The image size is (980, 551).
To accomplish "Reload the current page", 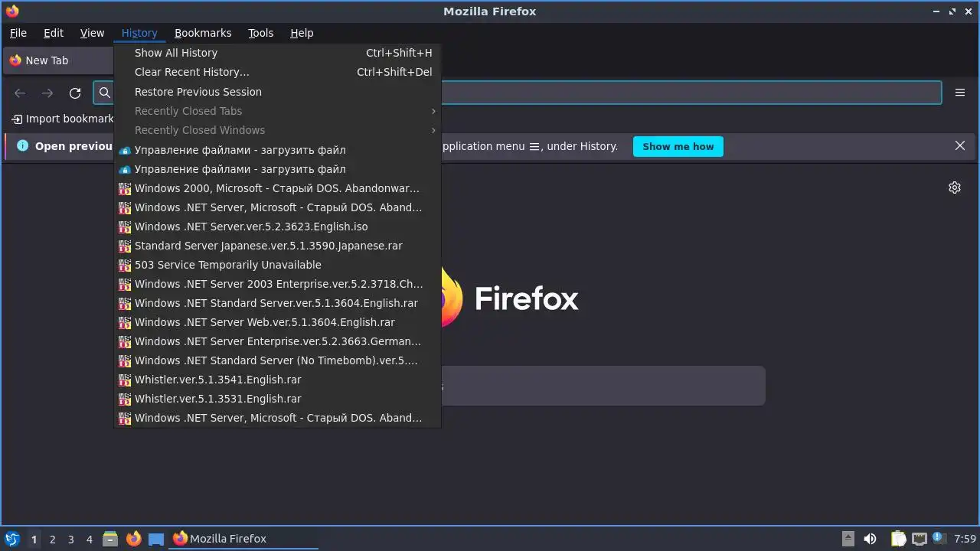I will click(x=75, y=93).
